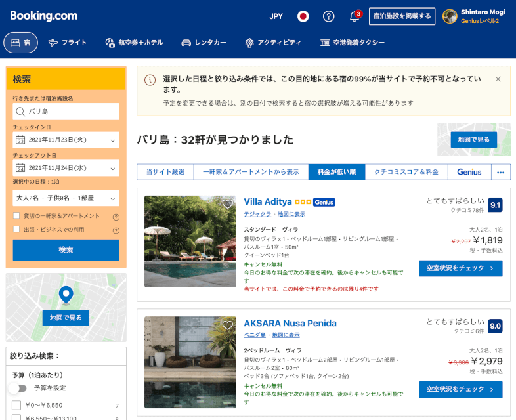The height and width of the screenshot is (420, 516).
Task: Save AKSARA Nusa Penida with heart icon
Action: (x=227, y=325)
